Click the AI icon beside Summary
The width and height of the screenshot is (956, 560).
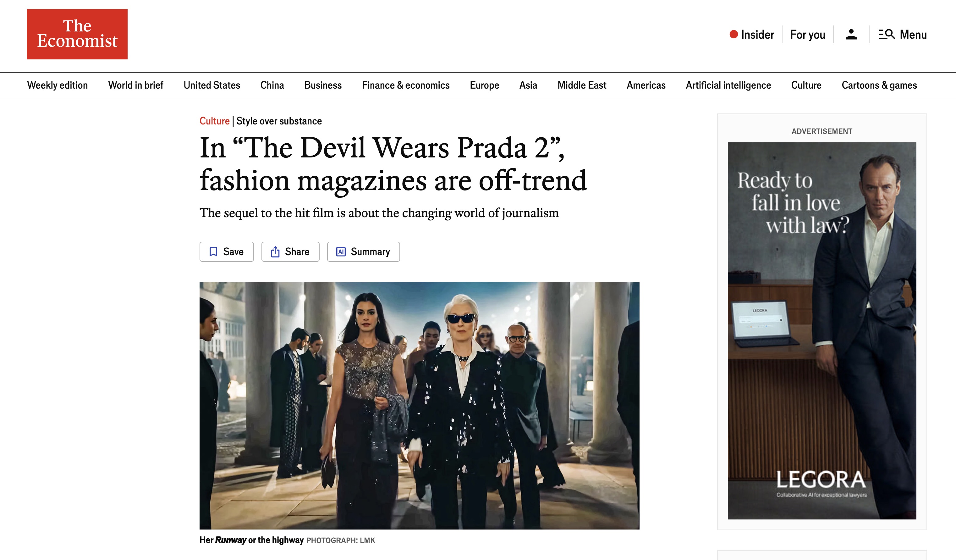tap(341, 252)
